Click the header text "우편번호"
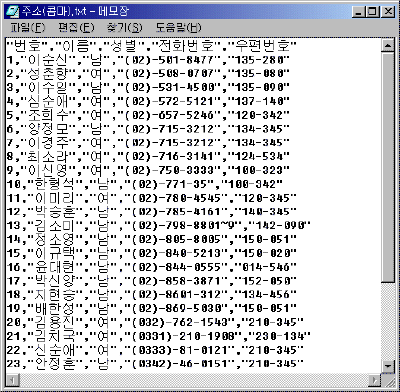This screenshot has width=400, height=392. (x=263, y=46)
